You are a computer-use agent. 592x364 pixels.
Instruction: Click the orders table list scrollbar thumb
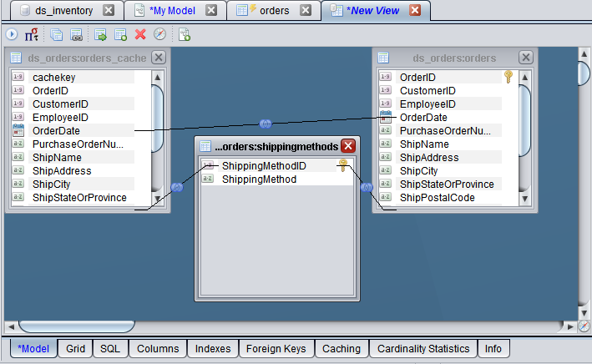click(x=525, y=120)
